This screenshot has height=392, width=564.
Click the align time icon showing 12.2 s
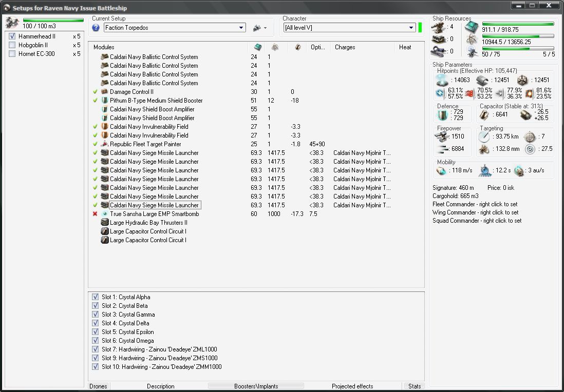pos(485,171)
